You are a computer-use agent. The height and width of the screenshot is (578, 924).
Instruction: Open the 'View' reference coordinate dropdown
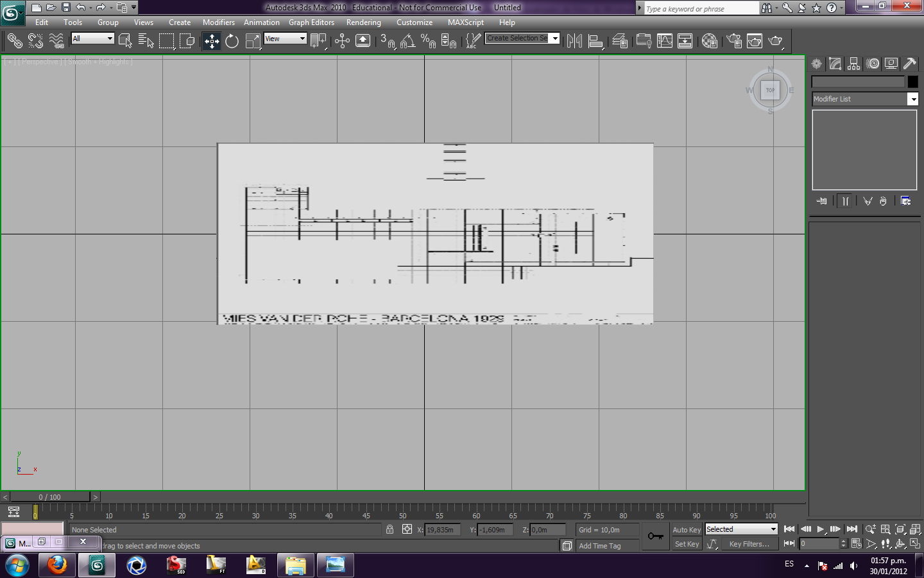tap(286, 39)
